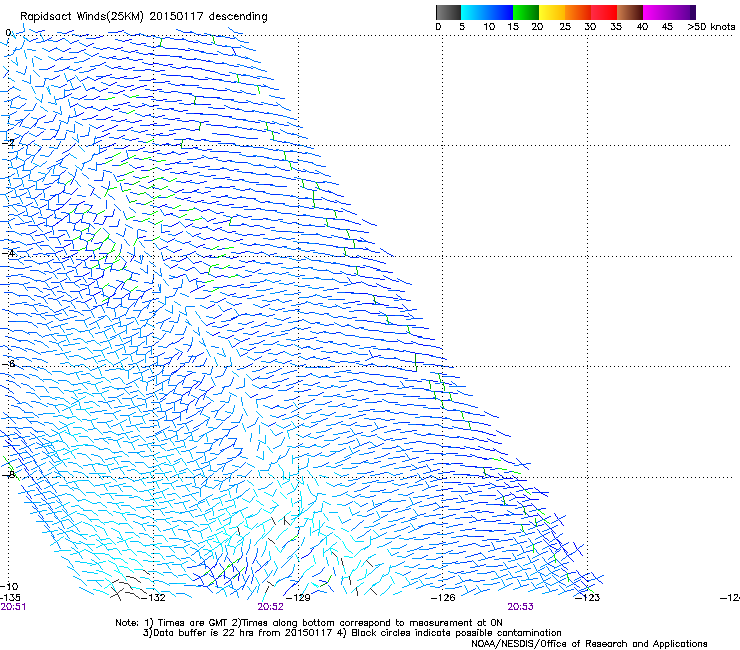The height and width of the screenshot is (650, 740).
Task: Click the '45' legend tick label
Action: pyautogui.click(x=667, y=27)
